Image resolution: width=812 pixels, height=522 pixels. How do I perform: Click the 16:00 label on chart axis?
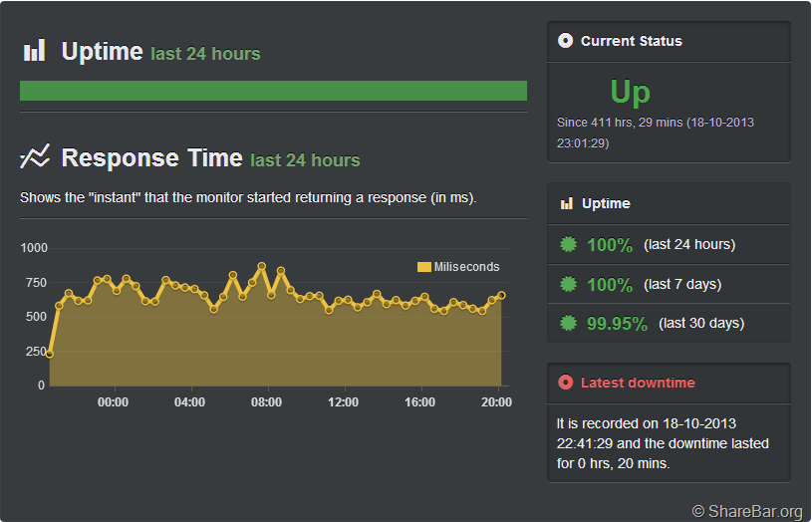tap(419, 402)
